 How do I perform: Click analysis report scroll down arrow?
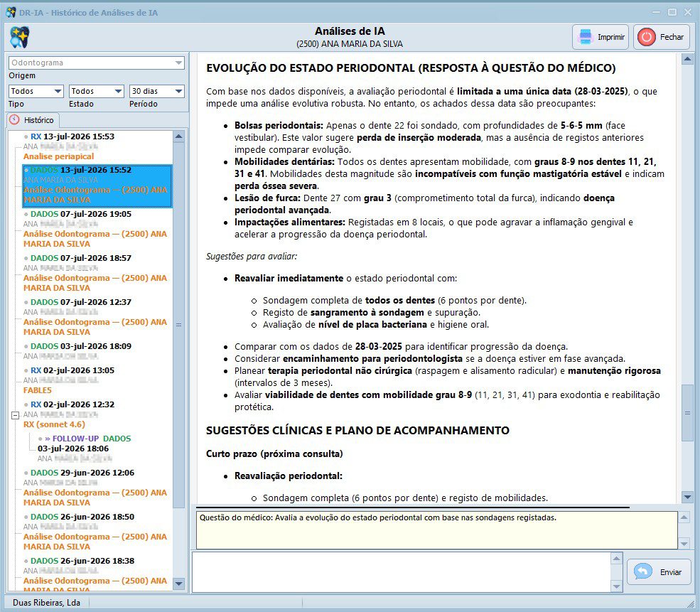[x=687, y=497]
